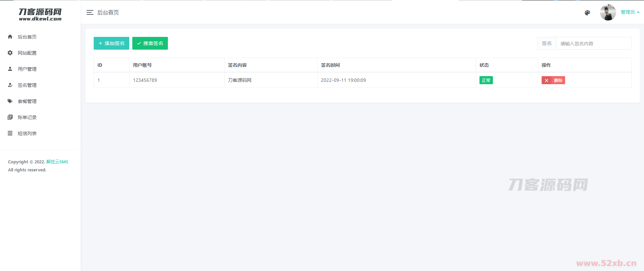
Task: Click the 正常 status badge
Action: point(486,80)
